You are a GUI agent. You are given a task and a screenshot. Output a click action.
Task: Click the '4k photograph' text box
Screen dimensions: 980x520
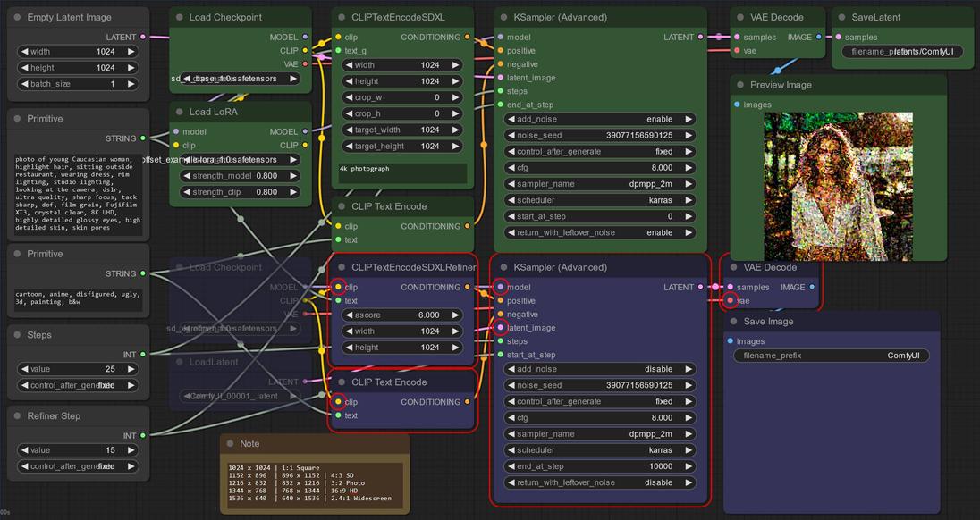402,173
